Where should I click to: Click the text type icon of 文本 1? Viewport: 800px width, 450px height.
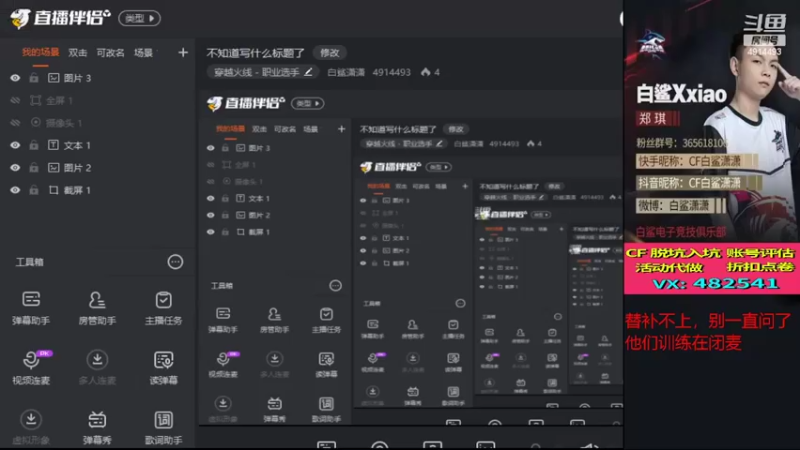click(54, 145)
